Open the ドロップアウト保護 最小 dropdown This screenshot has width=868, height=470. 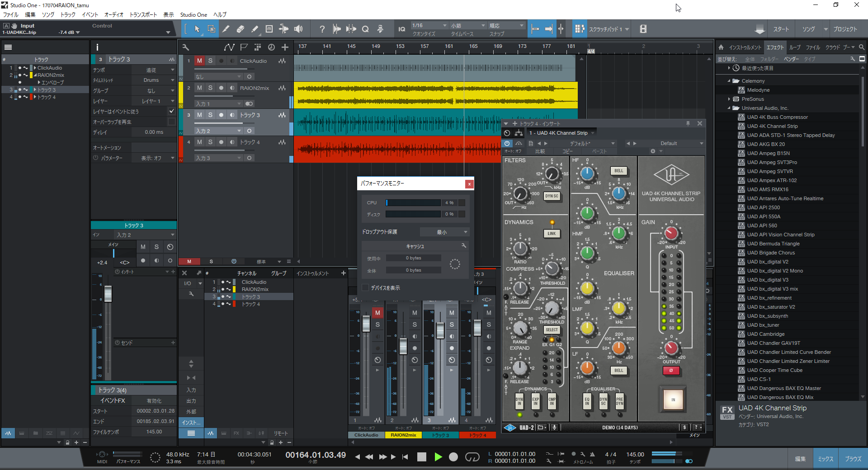coord(445,232)
